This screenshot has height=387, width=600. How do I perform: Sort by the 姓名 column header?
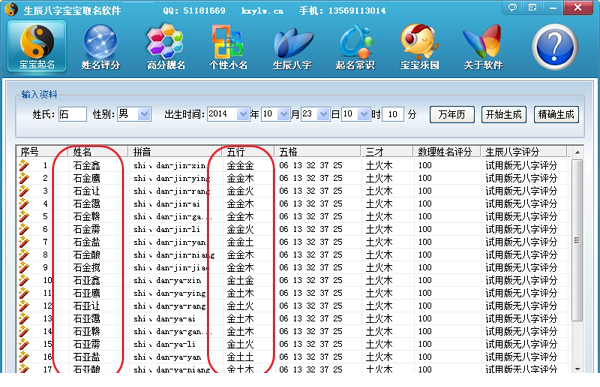(x=99, y=152)
